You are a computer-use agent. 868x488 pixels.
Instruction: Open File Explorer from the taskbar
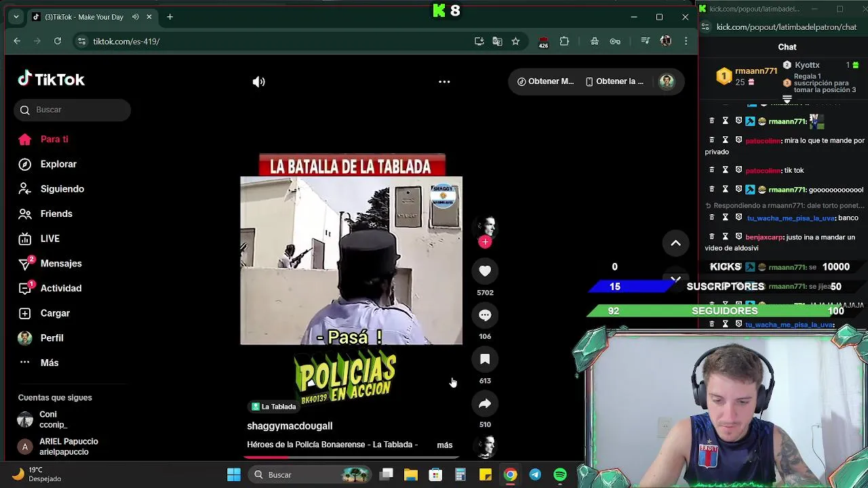tap(411, 475)
